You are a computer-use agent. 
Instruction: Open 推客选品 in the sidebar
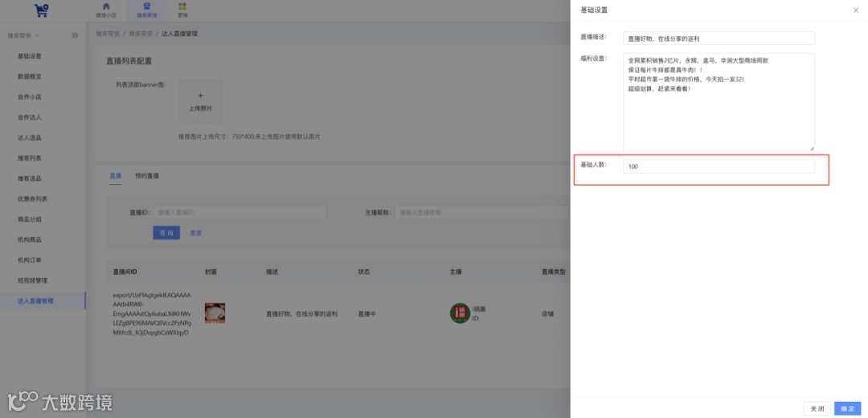pos(30,178)
